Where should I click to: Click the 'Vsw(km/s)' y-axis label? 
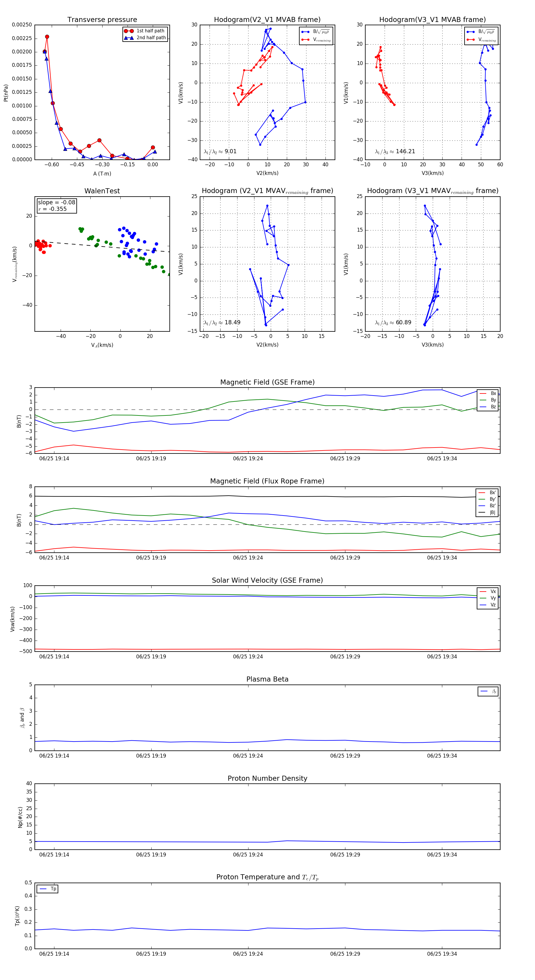point(12,619)
